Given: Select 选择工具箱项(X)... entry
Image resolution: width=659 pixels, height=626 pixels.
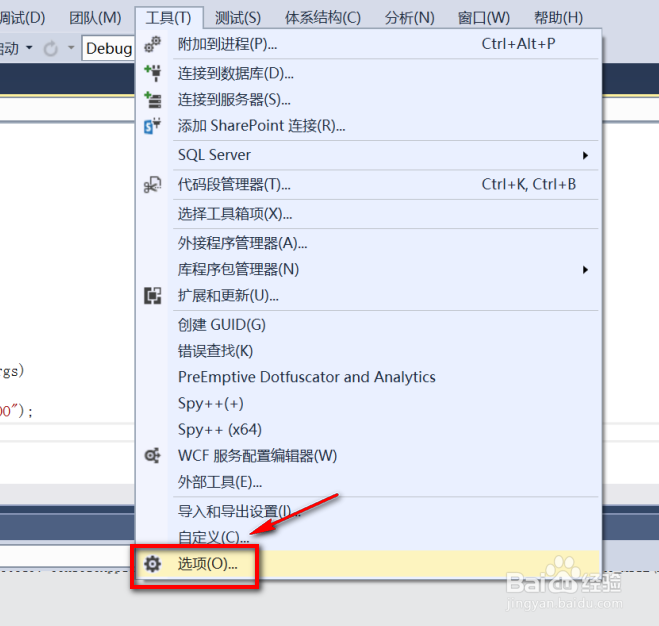Looking at the screenshot, I should [369, 214].
